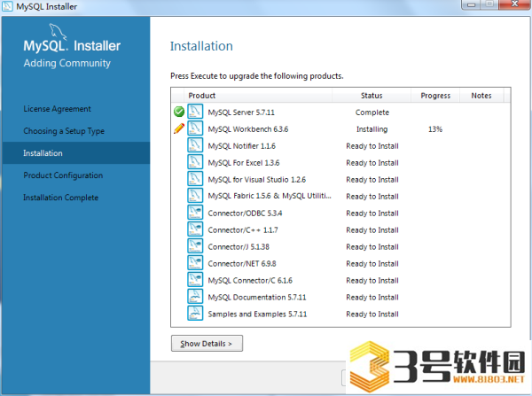Select the MySQL Documentation 5.7.11 icon
This screenshot has height=396, width=532.
[195, 296]
